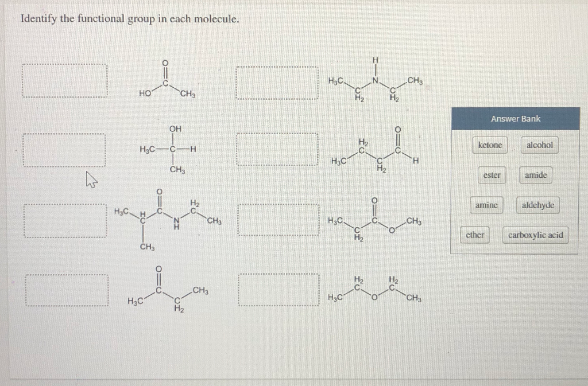Select the carboxylic acid option
Image resolution: width=588 pixels, height=386 pixels.
535,235
